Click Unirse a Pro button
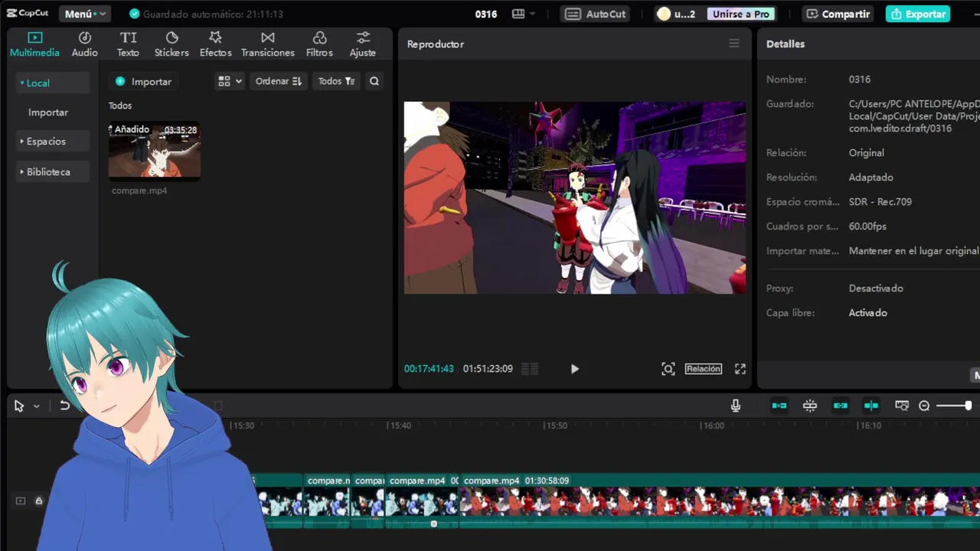Screen dimensions: 980x551 pos(740,14)
